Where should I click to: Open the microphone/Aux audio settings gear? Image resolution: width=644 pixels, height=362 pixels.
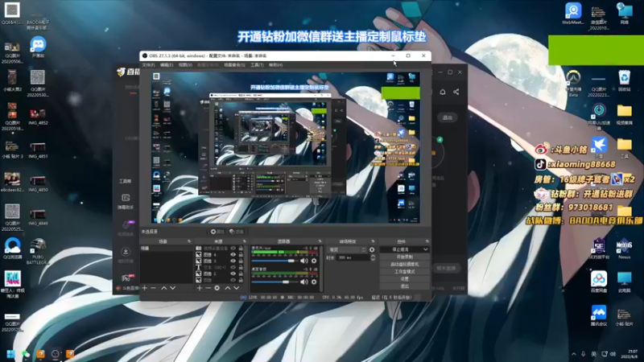click(x=314, y=261)
